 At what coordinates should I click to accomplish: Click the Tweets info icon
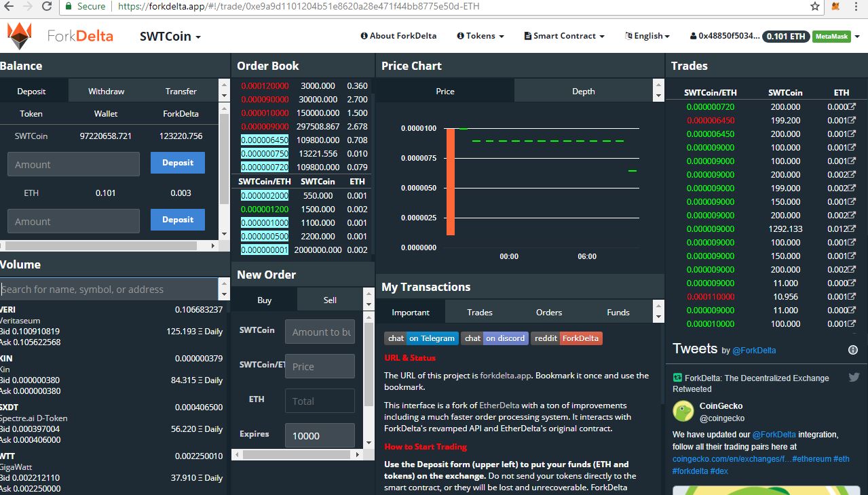click(x=853, y=350)
